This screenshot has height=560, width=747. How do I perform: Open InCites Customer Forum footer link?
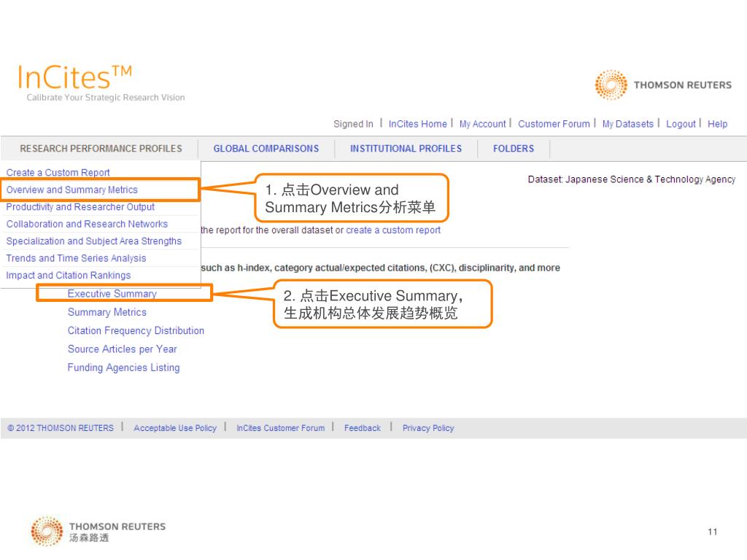[281, 428]
